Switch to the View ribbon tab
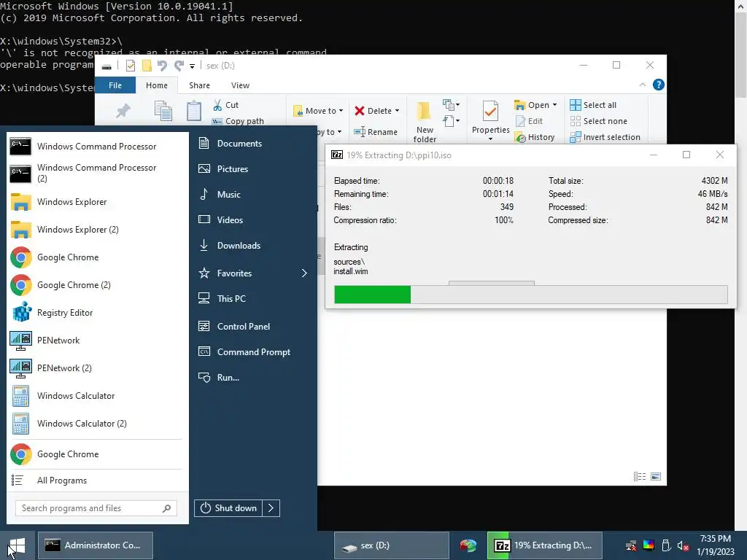This screenshot has height=560, width=747. click(240, 85)
